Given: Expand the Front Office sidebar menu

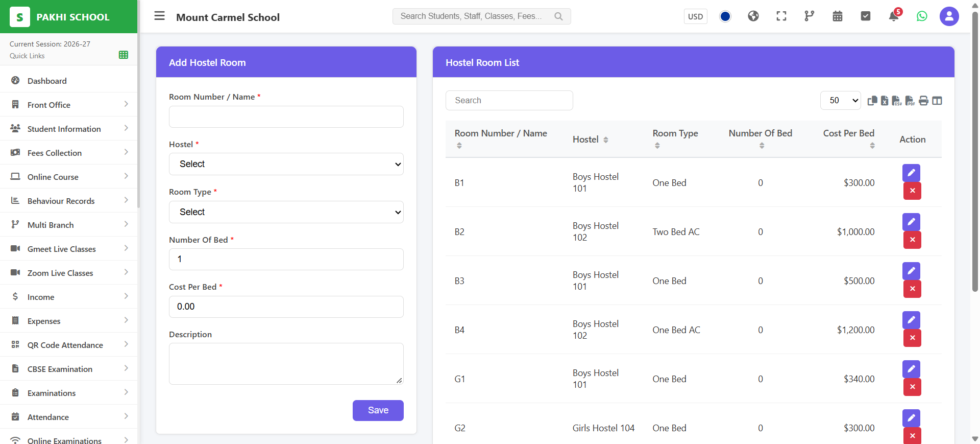Looking at the screenshot, I should (x=69, y=105).
